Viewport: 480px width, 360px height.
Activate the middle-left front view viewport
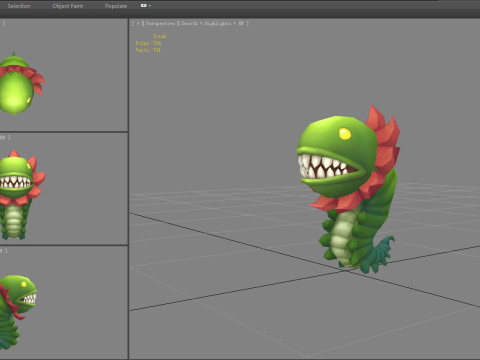64,189
